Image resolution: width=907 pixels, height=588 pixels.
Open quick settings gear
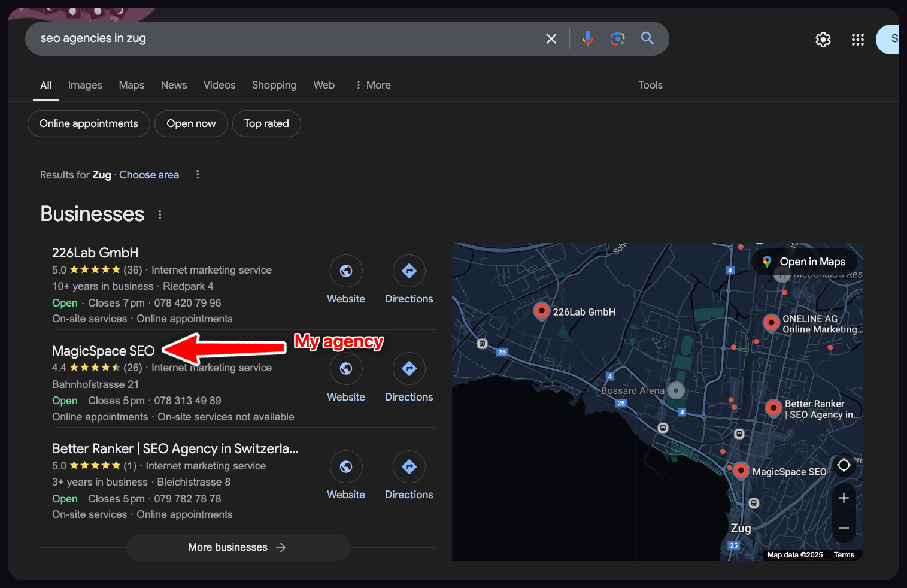(823, 40)
